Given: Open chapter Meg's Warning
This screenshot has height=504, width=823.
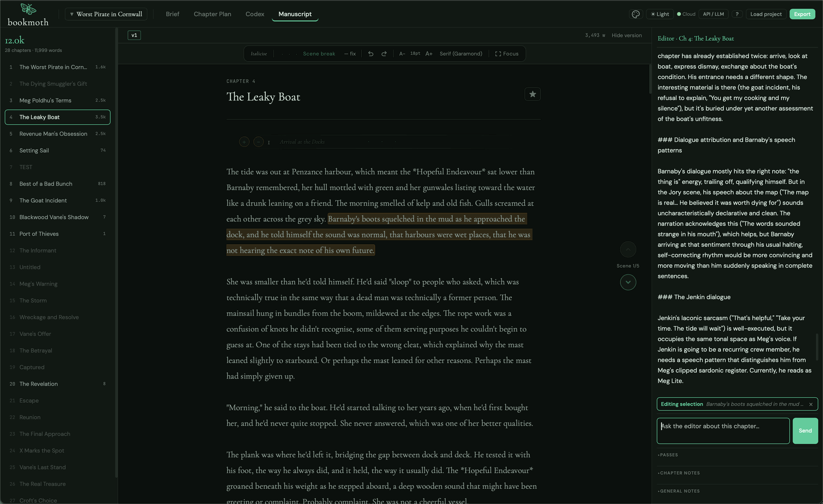Looking at the screenshot, I should pyautogui.click(x=58, y=284).
